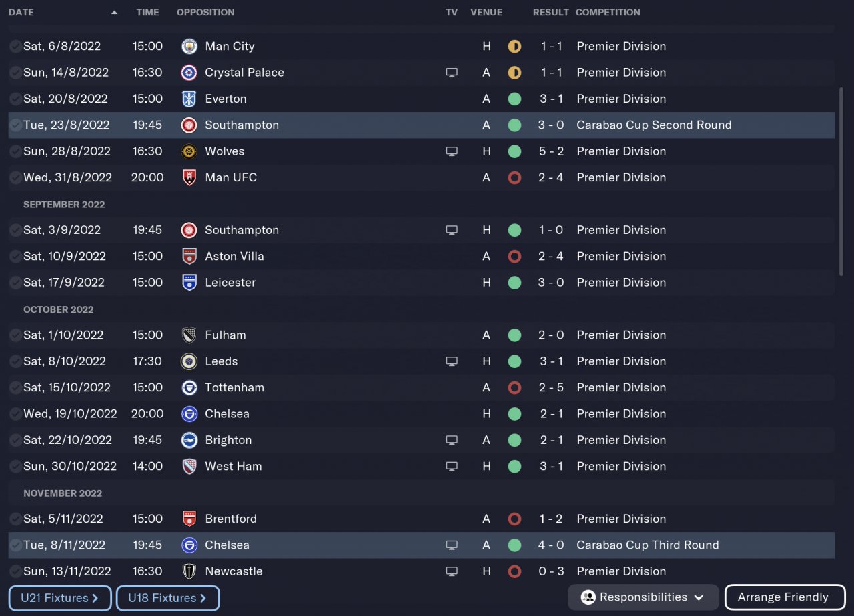Screen dimensions: 854x616
Task: Open the 4 - 0 Chelsea cup result
Action: (551, 545)
